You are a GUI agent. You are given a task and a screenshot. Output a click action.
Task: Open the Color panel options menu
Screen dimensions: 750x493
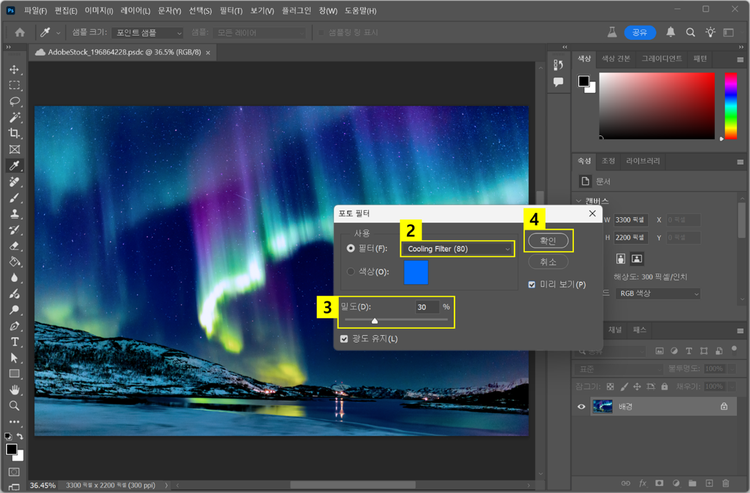[x=740, y=60]
